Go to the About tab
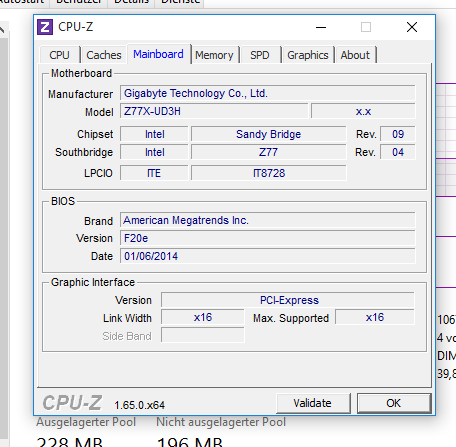Image resolution: width=456 pixels, height=447 pixels. [355, 55]
